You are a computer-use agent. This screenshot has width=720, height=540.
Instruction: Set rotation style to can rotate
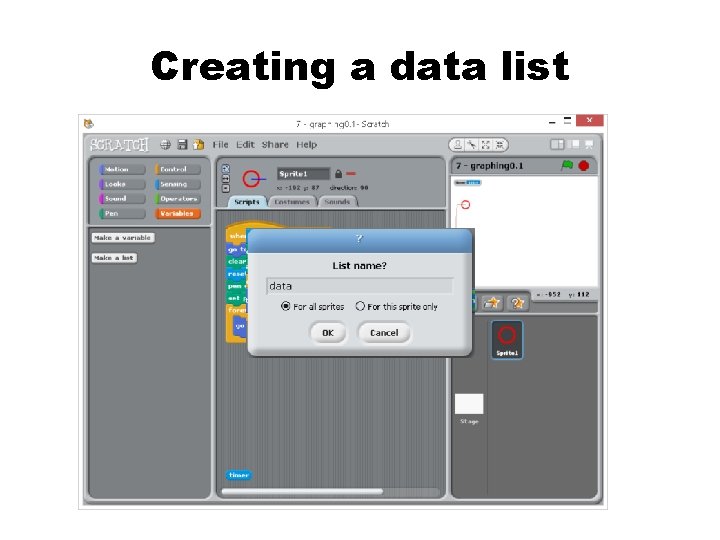[x=226, y=169]
